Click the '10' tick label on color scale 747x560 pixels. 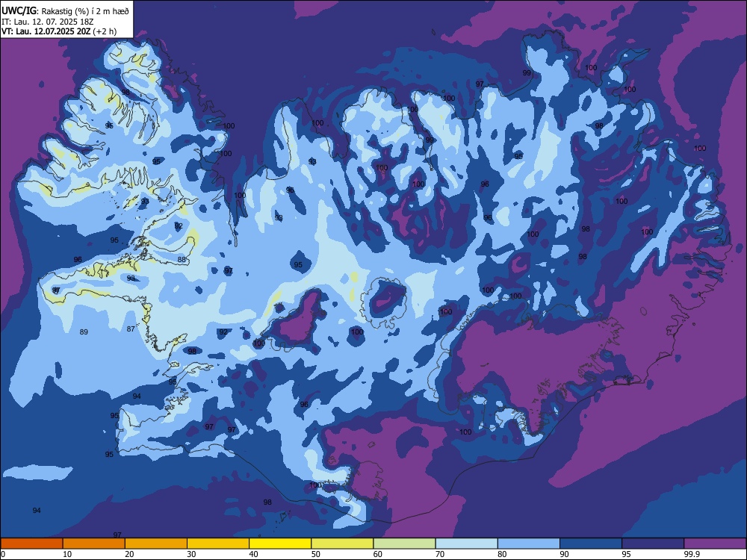click(67, 554)
